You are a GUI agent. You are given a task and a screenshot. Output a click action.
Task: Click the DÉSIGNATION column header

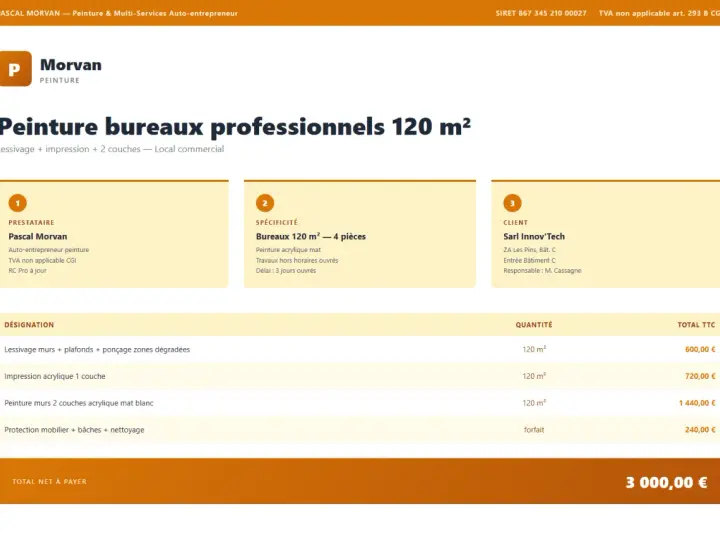tap(29, 325)
